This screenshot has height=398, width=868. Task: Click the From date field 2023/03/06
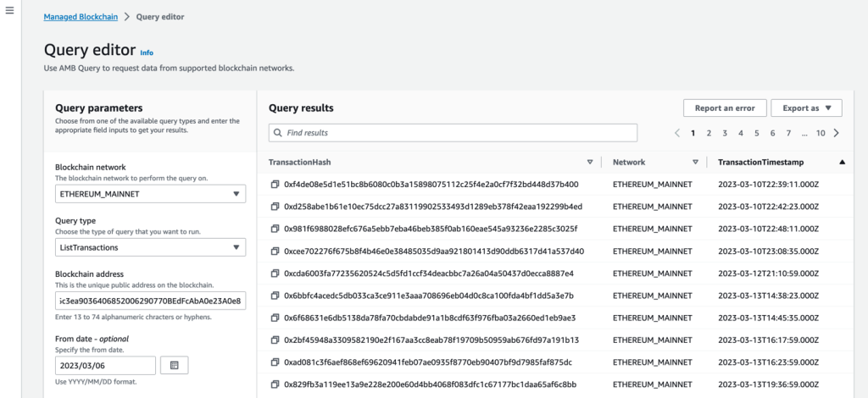pyautogui.click(x=105, y=365)
